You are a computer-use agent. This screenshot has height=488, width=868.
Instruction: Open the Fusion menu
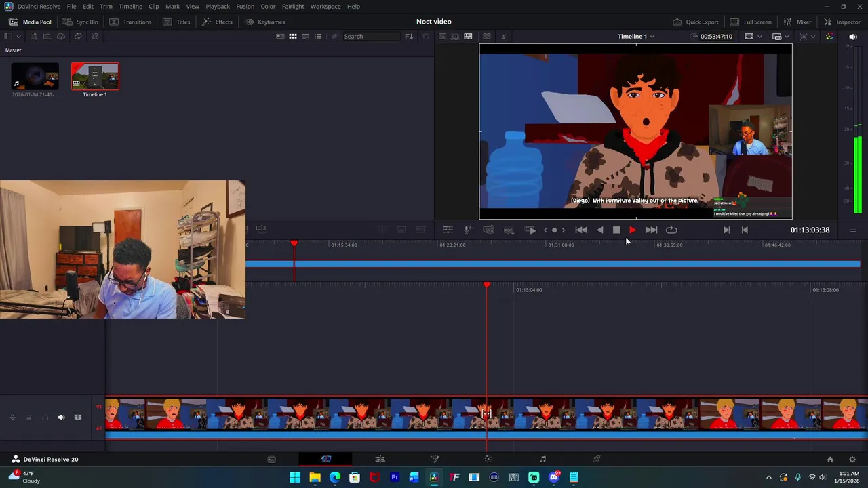tap(245, 6)
